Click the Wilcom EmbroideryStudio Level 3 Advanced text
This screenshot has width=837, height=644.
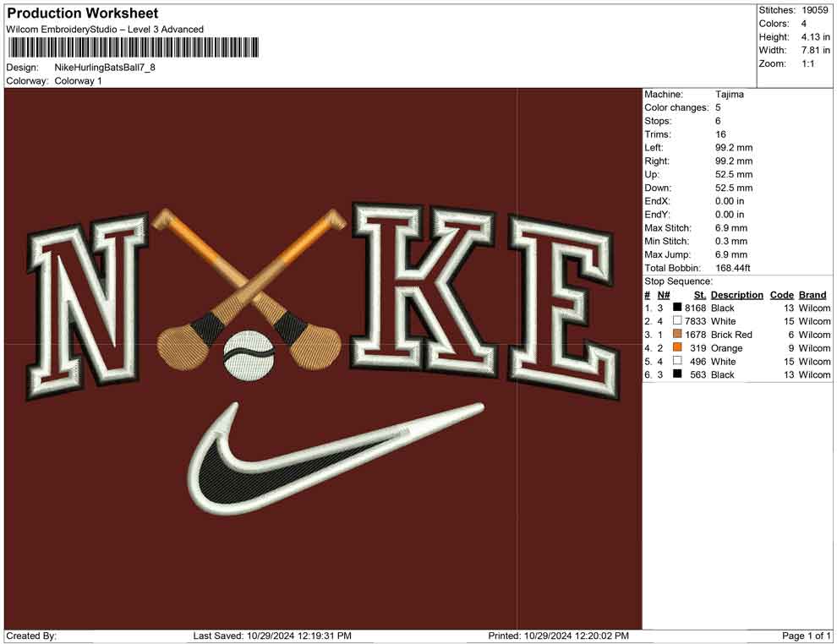tap(105, 30)
